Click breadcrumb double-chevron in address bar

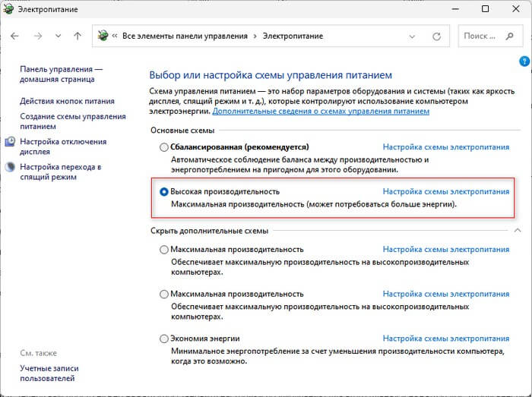click(115, 36)
